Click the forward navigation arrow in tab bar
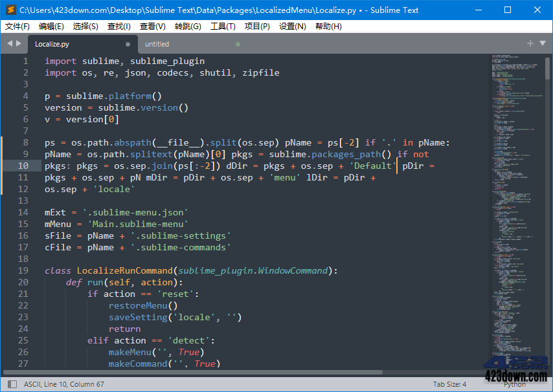Image resolution: width=553 pixels, height=392 pixels. (17, 44)
